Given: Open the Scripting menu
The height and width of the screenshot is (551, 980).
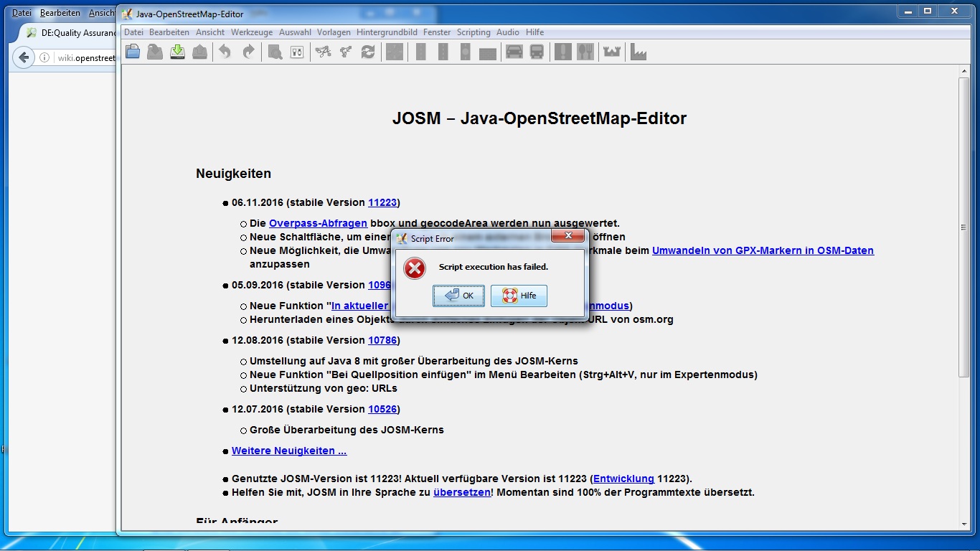Looking at the screenshot, I should [473, 32].
